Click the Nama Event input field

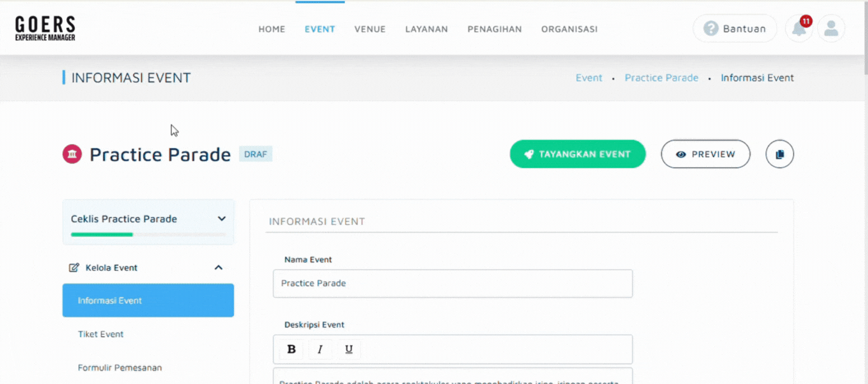452,284
